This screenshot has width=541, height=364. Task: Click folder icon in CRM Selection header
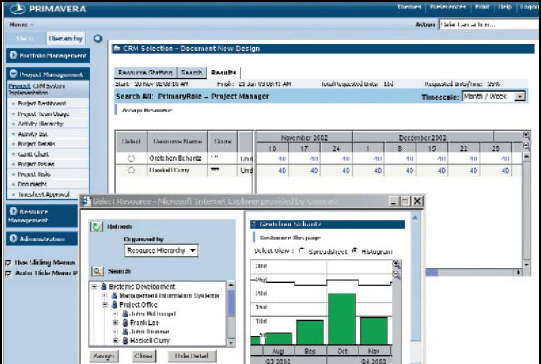pyautogui.click(x=117, y=49)
